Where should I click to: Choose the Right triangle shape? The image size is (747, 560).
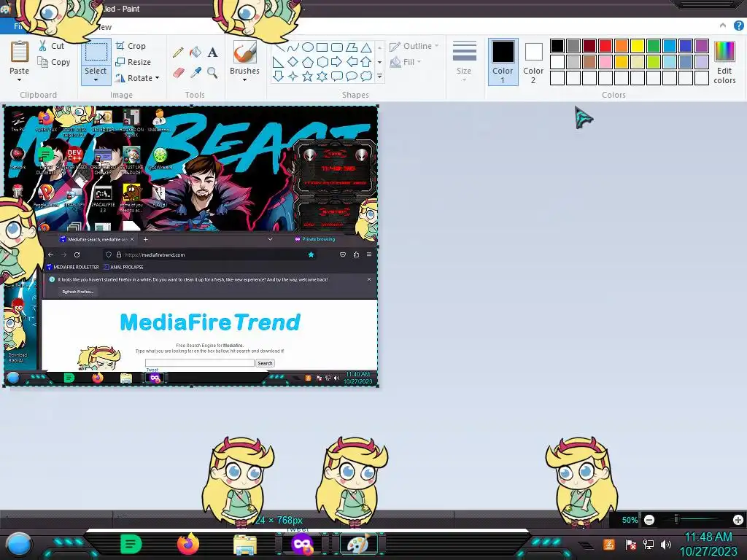coord(278,61)
